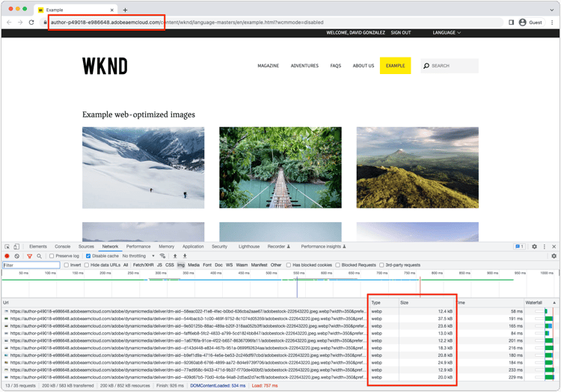This screenshot has height=392, width=561.
Task: Uncheck Disable cache checkbox
Action: [88, 256]
